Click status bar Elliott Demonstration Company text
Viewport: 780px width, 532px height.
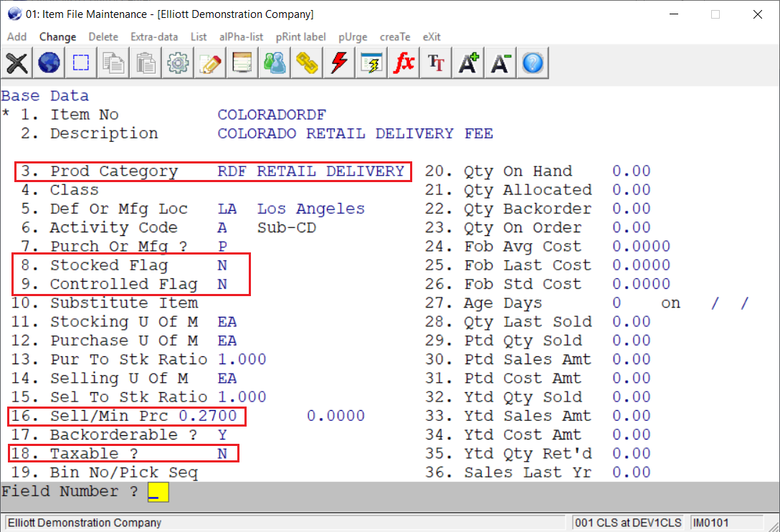(85, 523)
